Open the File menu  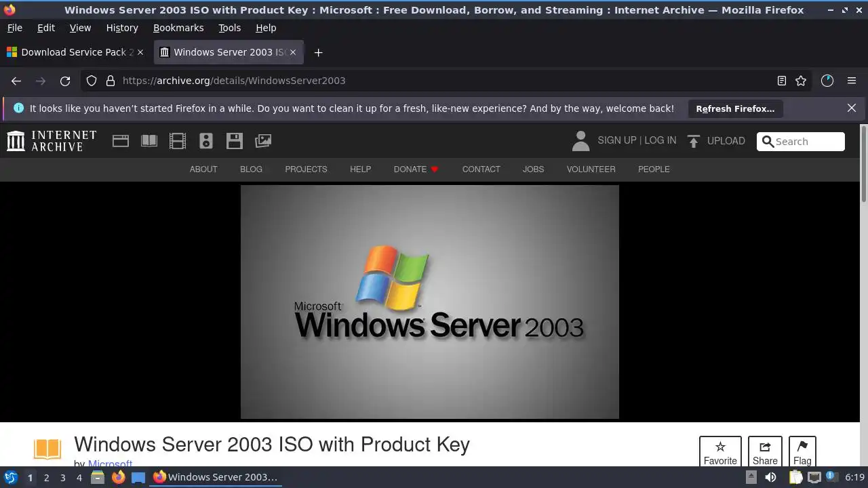(x=14, y=28)
